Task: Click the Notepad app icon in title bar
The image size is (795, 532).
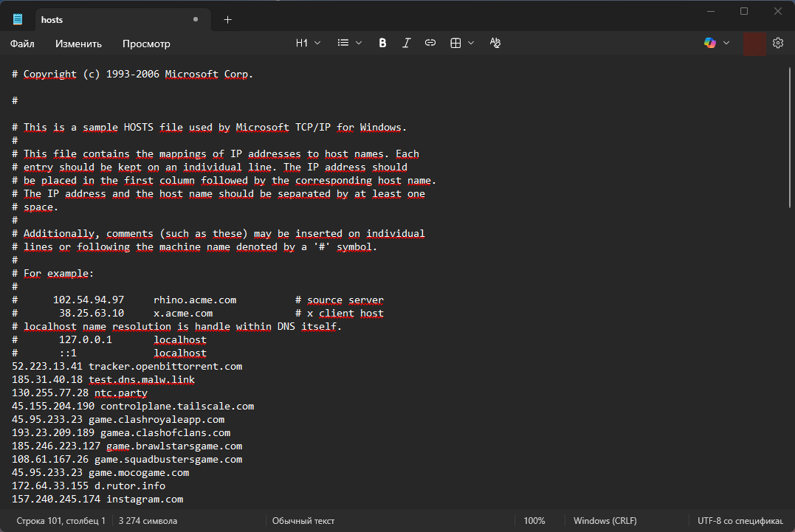Action: click(18, 19)
